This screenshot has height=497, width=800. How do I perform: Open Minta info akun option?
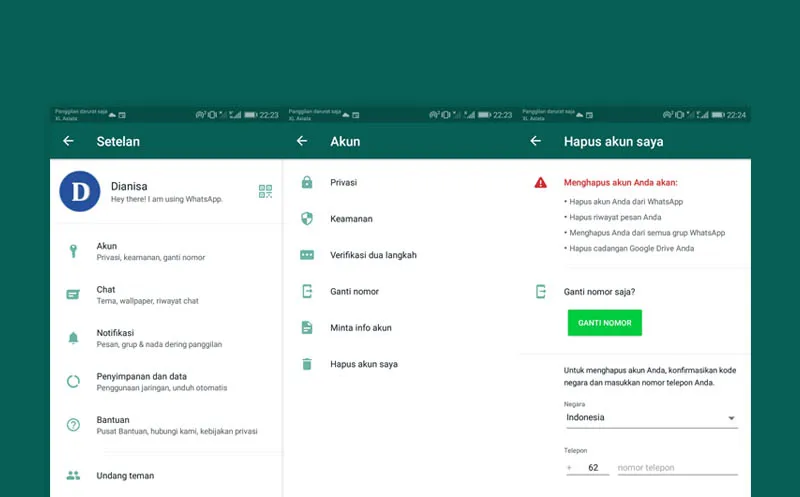tap(360, 328)
